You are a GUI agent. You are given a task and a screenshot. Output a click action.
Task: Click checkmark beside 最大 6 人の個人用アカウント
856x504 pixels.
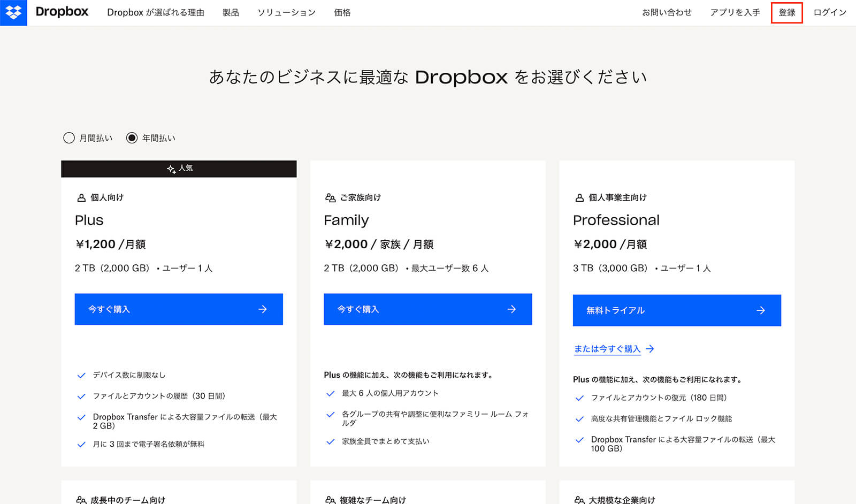pos(331,394)
